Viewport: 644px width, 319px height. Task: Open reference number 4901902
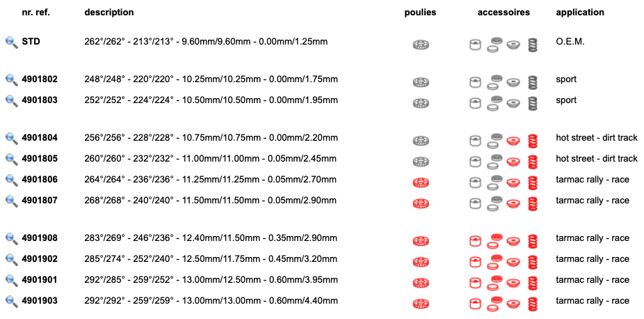point(40,259)
